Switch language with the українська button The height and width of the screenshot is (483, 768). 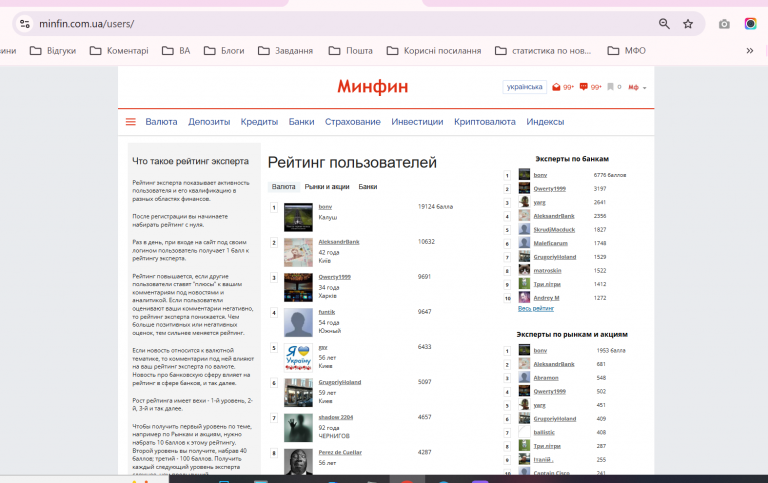pyautogui.click(x=525, y=87)
